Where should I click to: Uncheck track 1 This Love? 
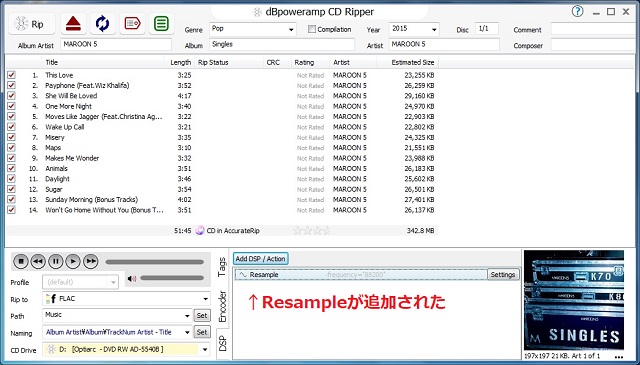point(11,75)
